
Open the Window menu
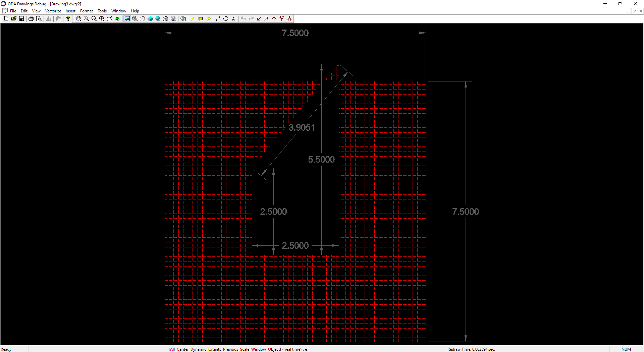point(118,11)
